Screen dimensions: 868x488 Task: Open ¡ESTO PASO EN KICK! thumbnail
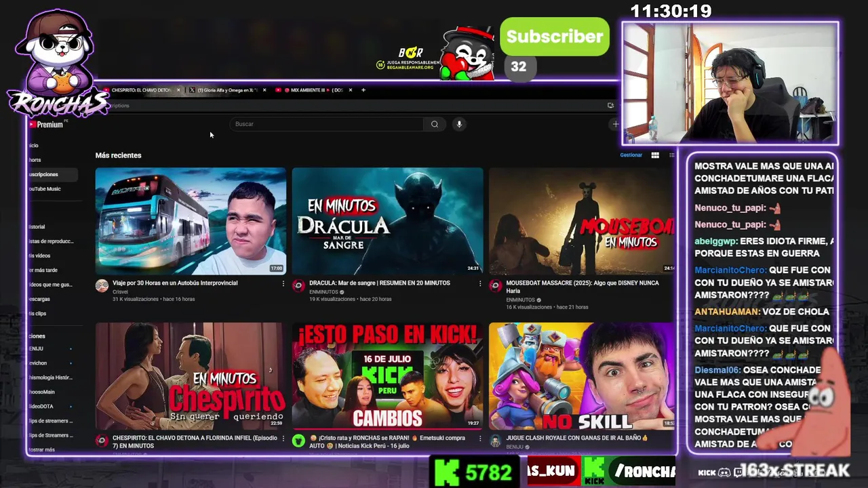(x=387, y=376)
